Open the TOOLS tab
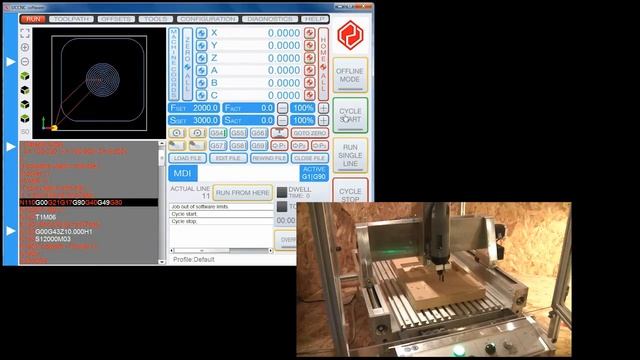 click(156, 19)
